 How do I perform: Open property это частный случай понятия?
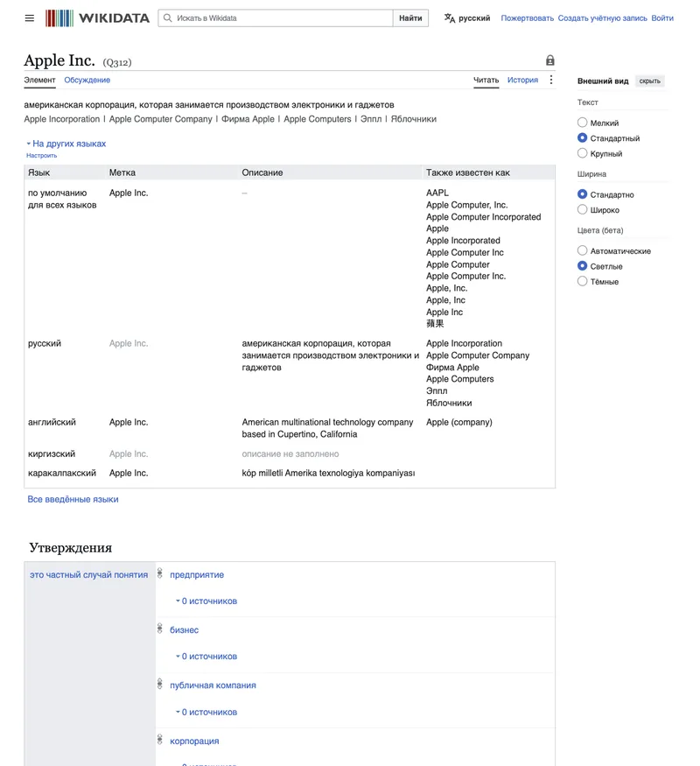click(89, 574)
